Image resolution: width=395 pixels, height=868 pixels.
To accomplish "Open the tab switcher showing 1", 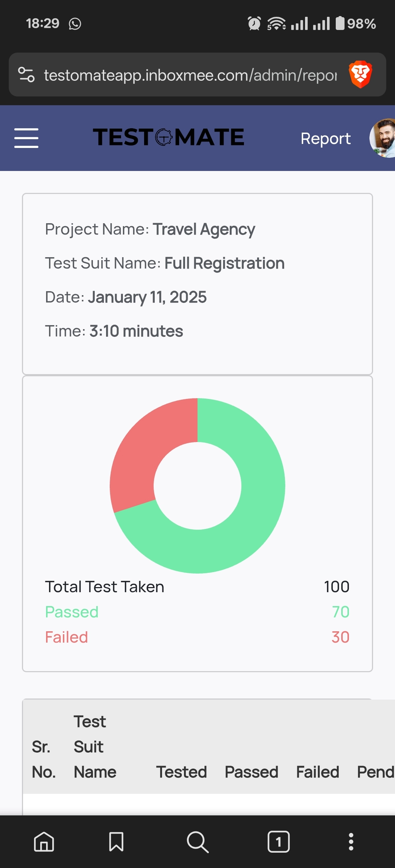I will (278, 842).
